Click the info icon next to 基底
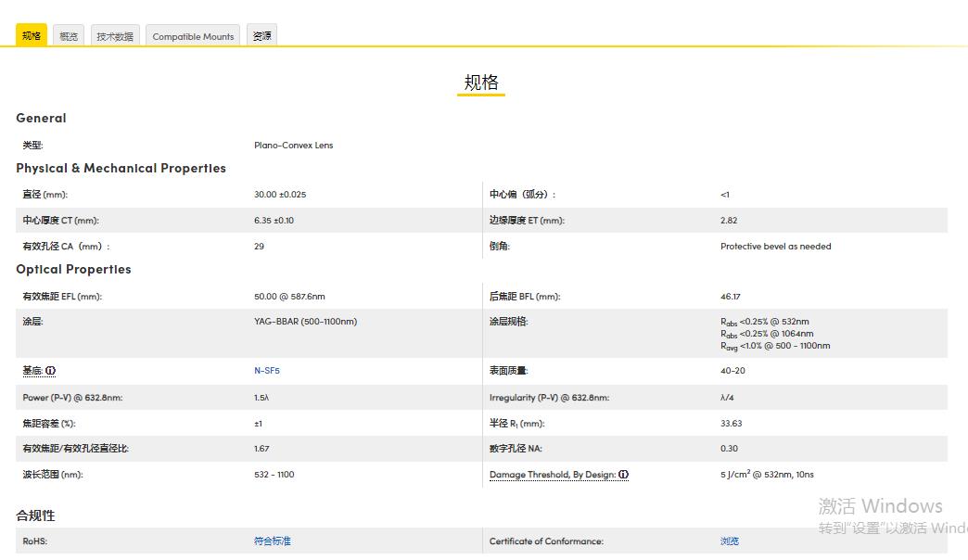This screenshot has width=968, height=560. point(51,371)
